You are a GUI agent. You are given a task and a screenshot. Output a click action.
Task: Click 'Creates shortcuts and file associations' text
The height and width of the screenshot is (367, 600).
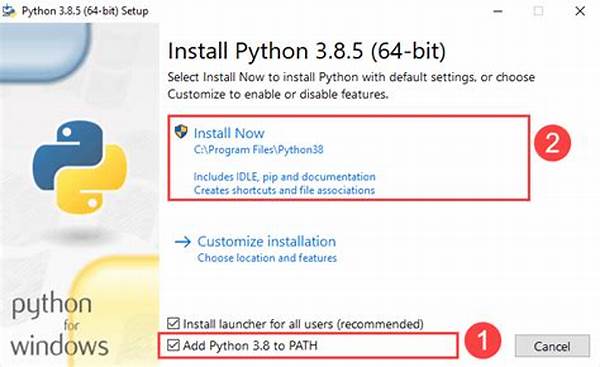[x=284, y=190]
